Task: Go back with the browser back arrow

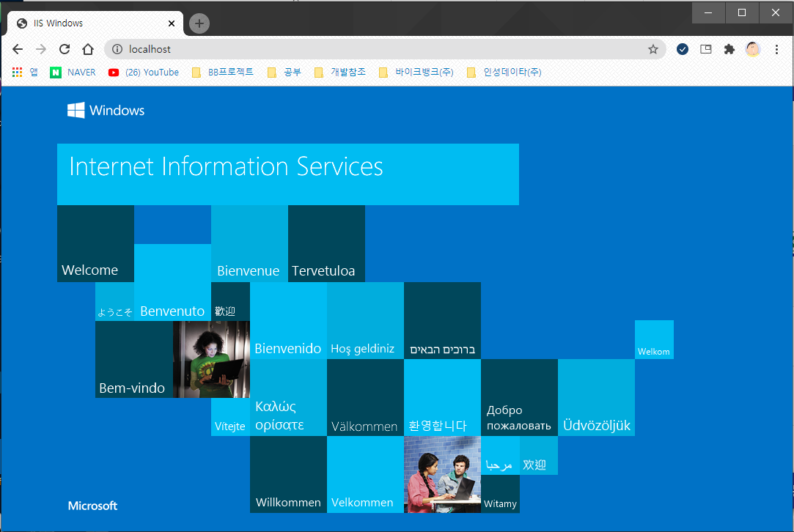Action: pyautogui.click(x=18, y=49)
